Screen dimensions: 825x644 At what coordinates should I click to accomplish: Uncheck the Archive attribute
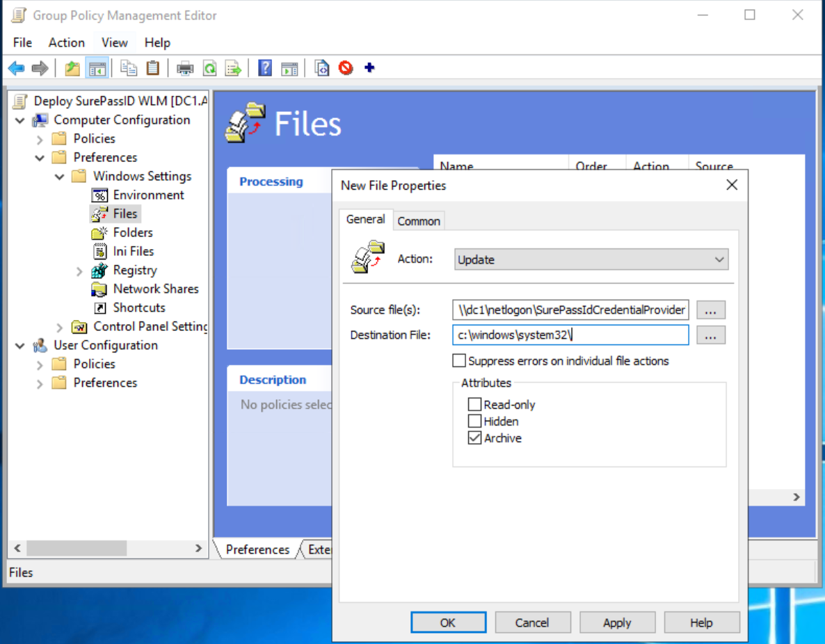pyautogui.click(x=474, y=437)
